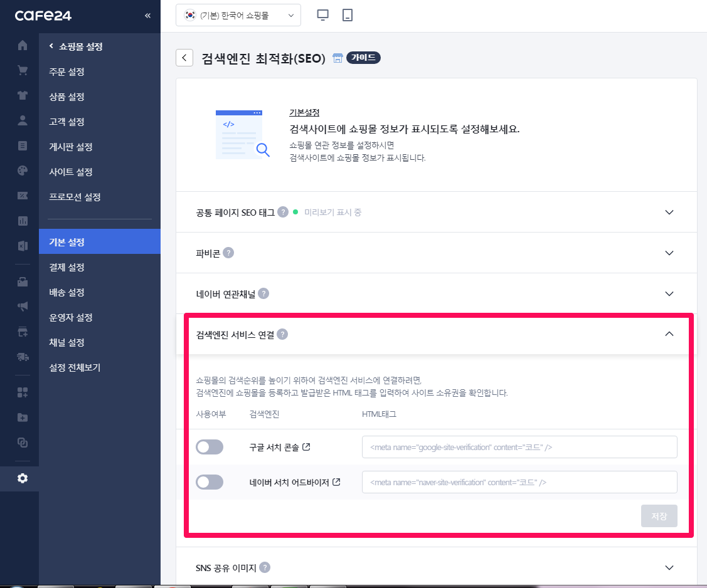The width and height of the screenshot is (707, 588).
Task: Open the apps grid plus icon
Action: coord(23,392)
